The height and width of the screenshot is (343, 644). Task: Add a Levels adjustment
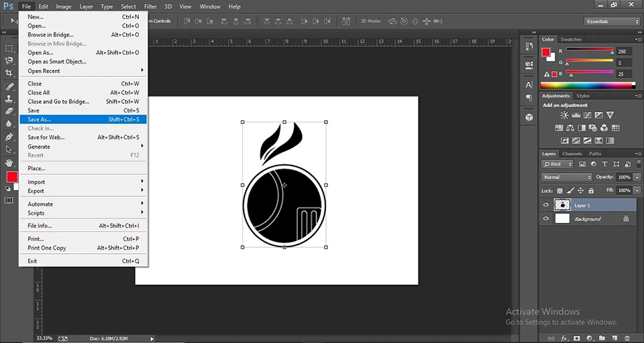[576, 115]
